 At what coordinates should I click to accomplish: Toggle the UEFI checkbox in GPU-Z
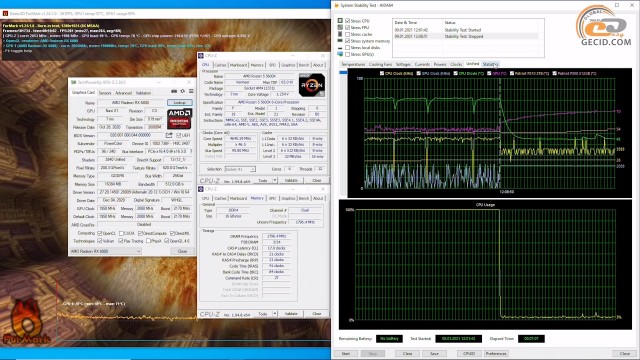[178, 135]
